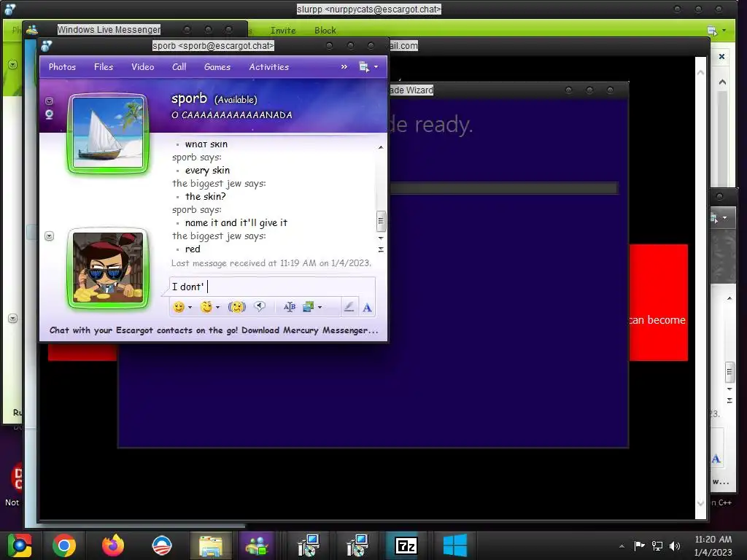Viewport: 747px width, 560px height.
Task: Click the contact name "sporb" in header
Action: [189, 98]
